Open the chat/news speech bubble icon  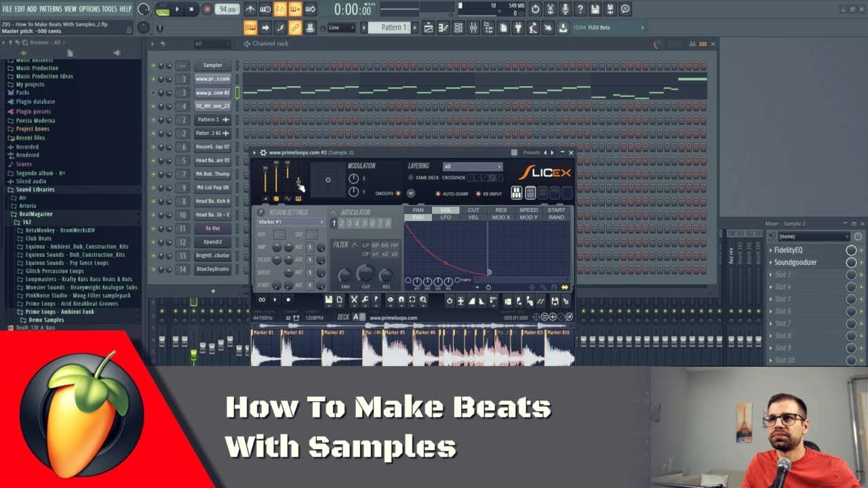(x=625, y=9)
